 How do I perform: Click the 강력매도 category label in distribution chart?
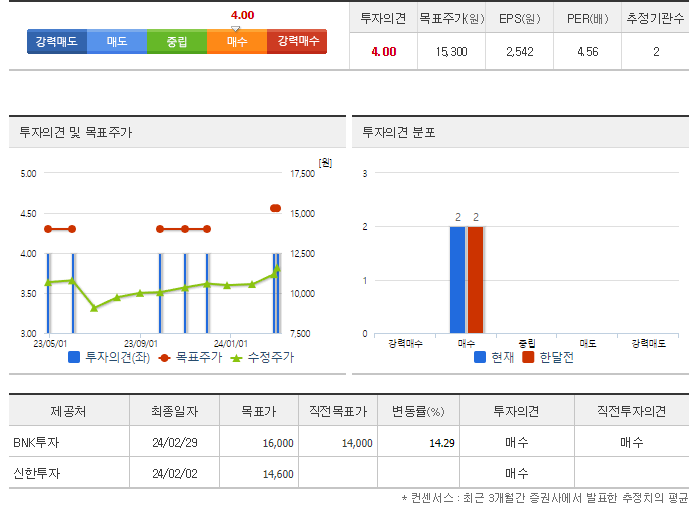coord(649,343)
